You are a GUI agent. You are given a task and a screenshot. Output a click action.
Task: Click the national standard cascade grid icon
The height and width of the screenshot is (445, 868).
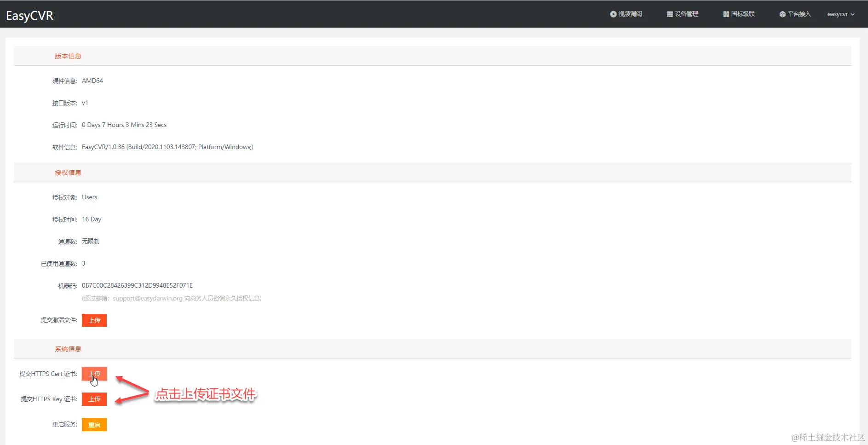726,14
